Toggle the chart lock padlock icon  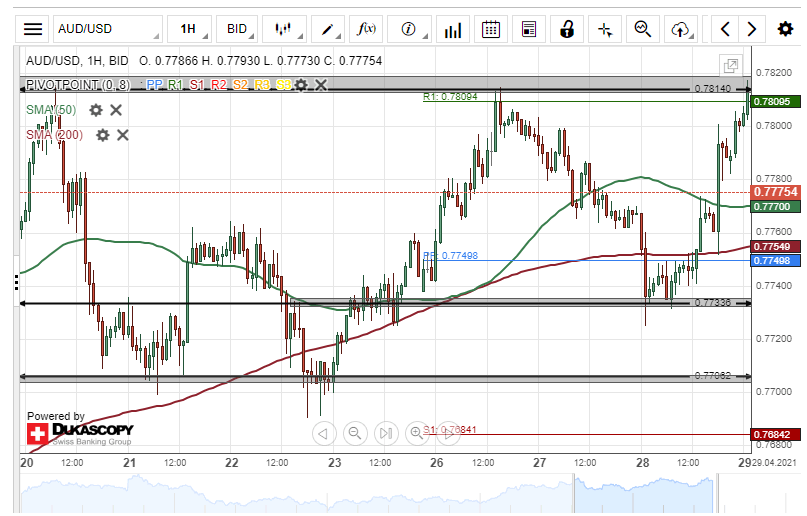[x=567, y=29]
